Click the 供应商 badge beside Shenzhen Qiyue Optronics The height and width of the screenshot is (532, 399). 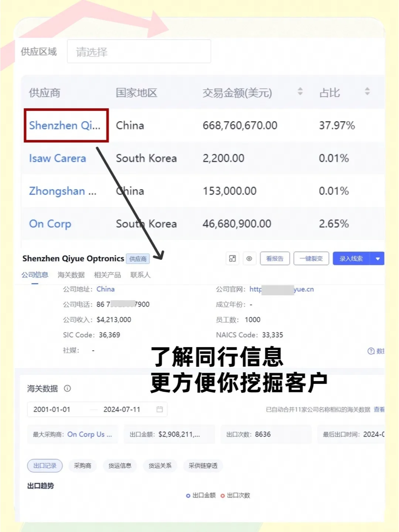(137, 259)
